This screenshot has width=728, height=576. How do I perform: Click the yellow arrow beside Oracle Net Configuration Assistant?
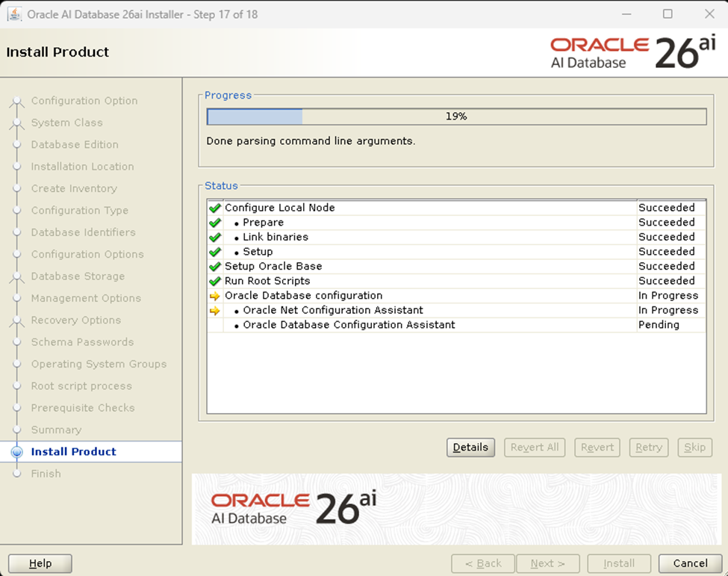point(214,310)
